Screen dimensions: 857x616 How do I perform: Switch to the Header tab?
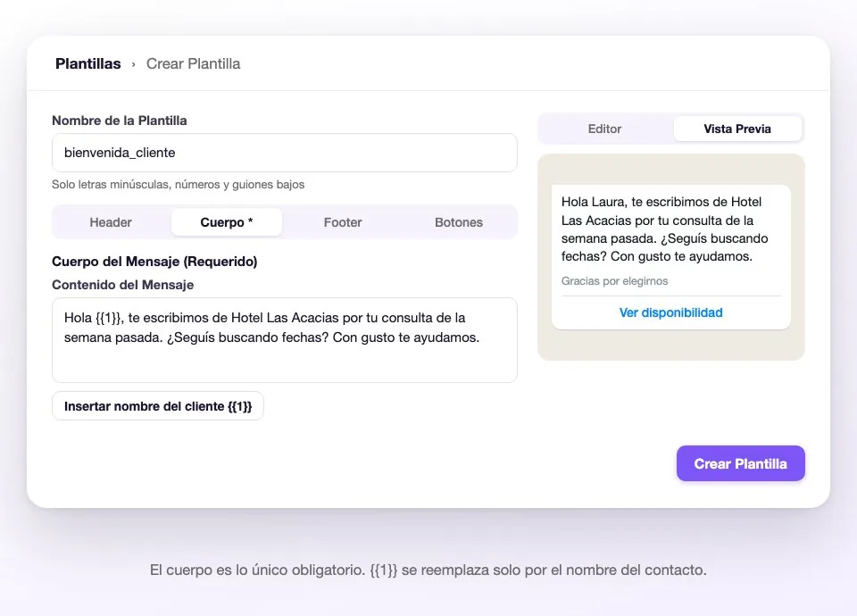[x=111, y=222]
